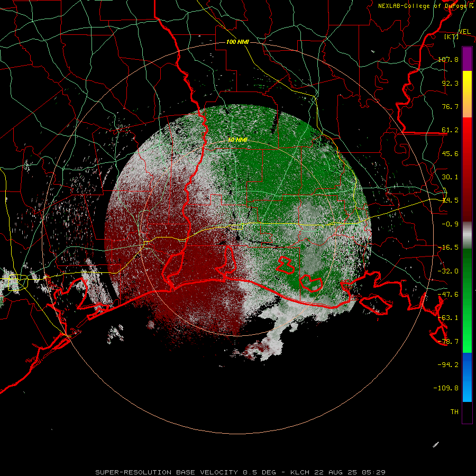Click the -47.6 velocity scale value
This screenshot has width=476, height=476.
(448, 294)
